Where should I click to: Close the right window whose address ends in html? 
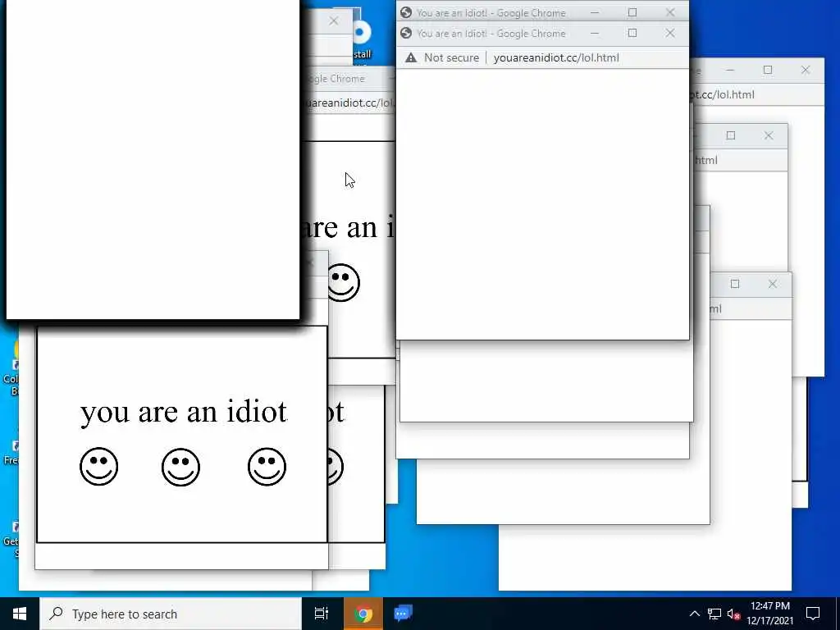tap(768, 135)
